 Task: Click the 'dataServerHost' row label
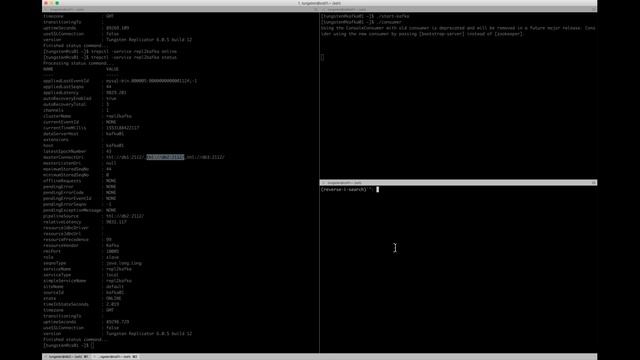(x=61, y=134)
